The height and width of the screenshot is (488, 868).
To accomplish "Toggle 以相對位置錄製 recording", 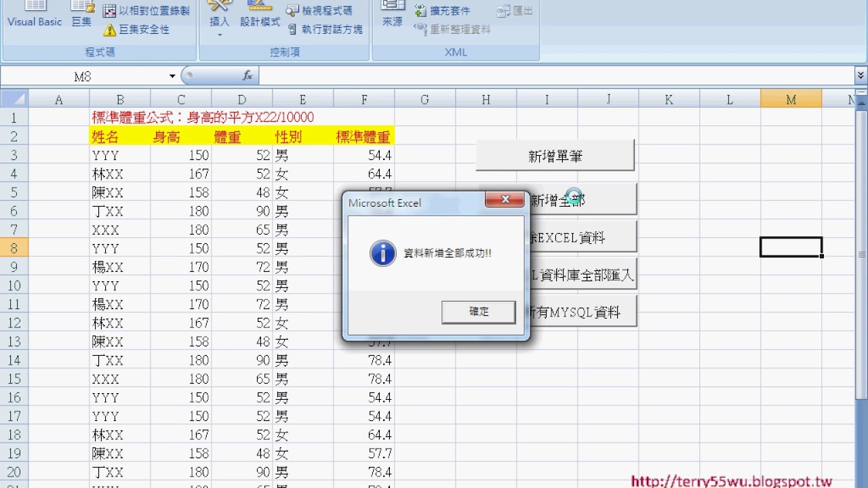I will [x=146, y=11].
